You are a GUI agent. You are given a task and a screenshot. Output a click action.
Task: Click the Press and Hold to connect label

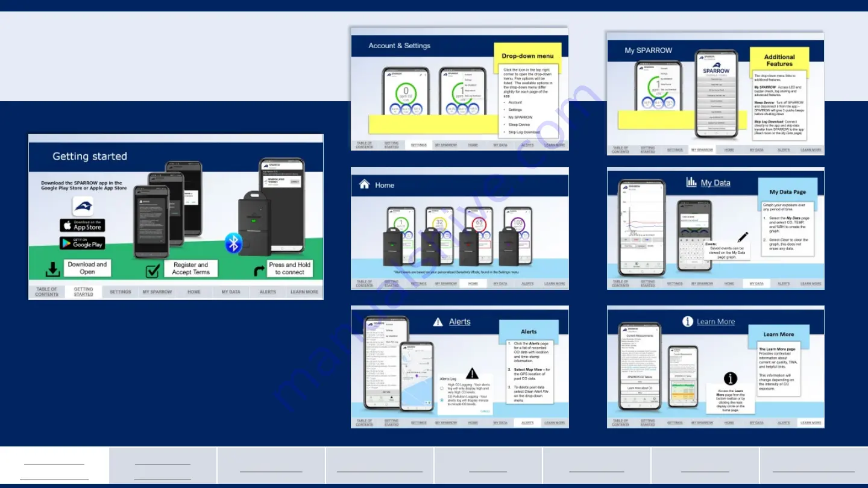point(290,268)
